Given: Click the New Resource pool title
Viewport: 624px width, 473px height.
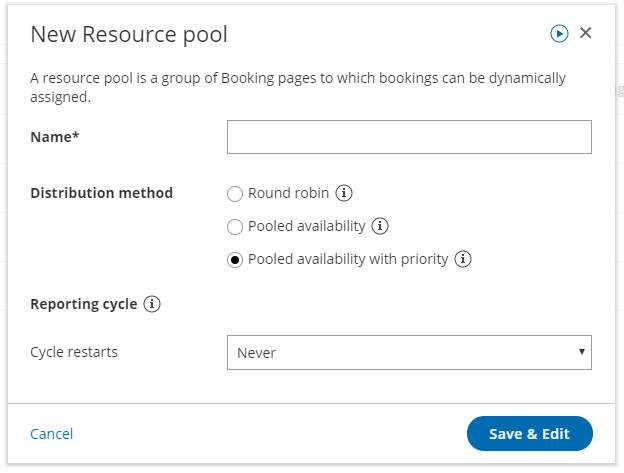Looking at the screenshot, I should pyautogui.click(x=129, y=35).
